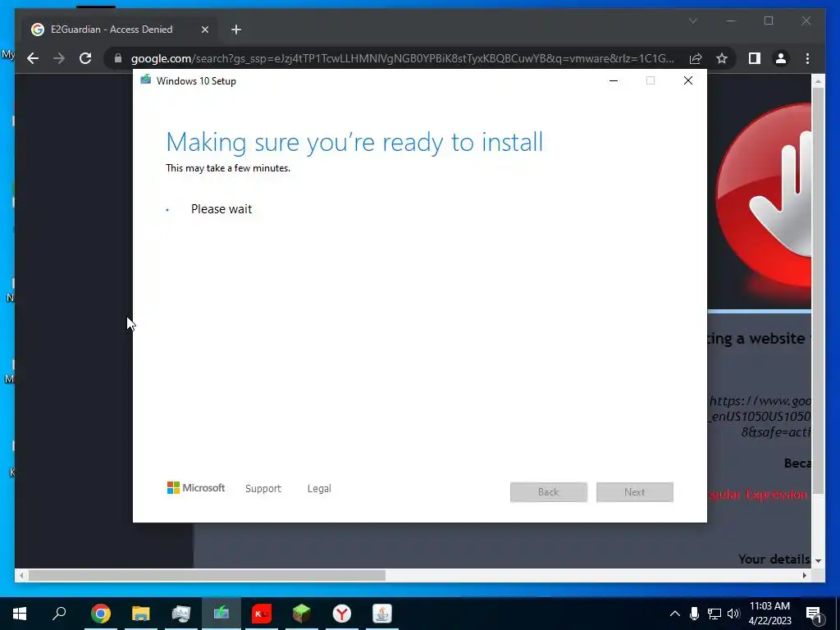The image size is (840, 630).
Task: Open Yandex browser from the taskbar
Action: point(342,614)
